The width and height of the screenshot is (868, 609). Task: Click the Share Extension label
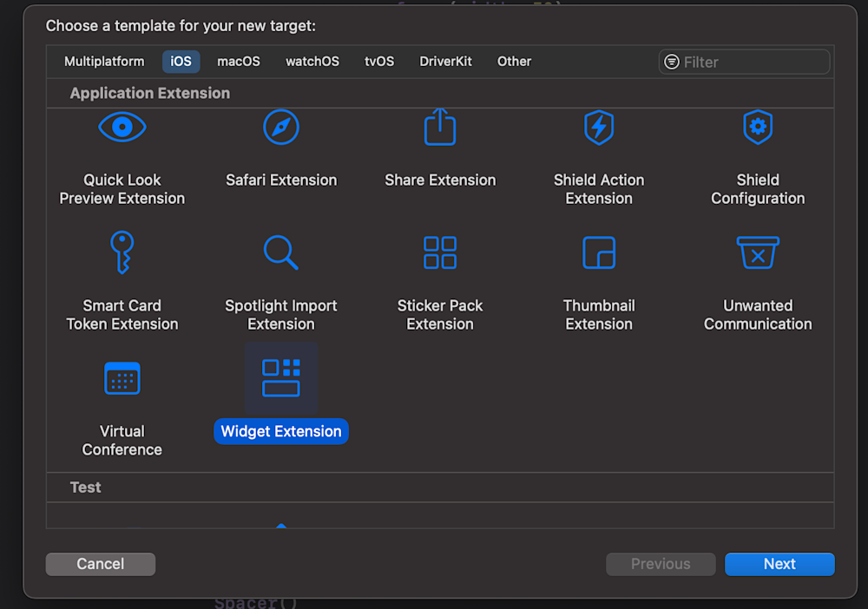(440, 180)
